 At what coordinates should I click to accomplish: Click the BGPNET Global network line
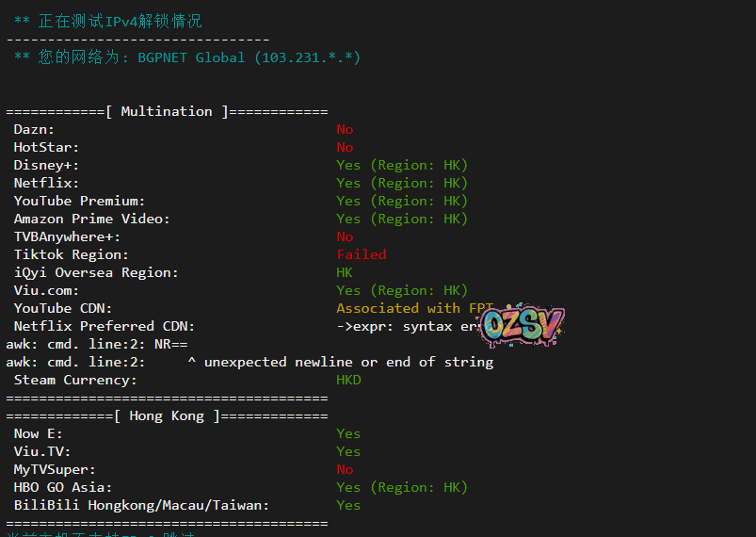tap(187, 57)
